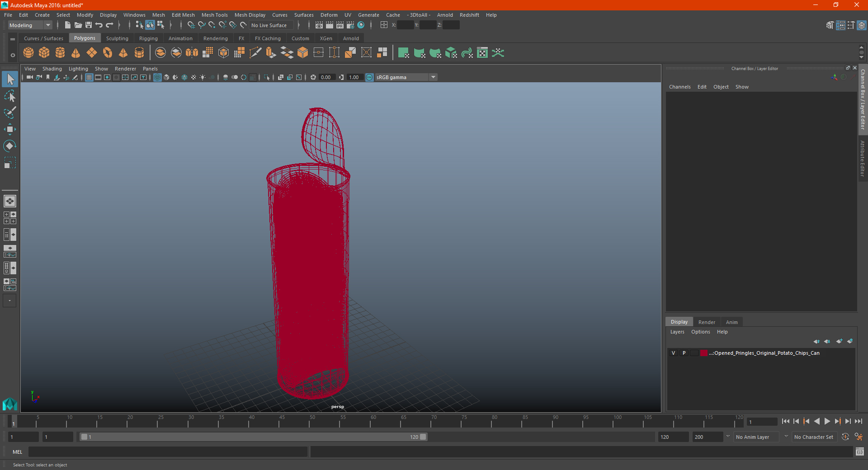The image size is (868, 470).
Task: Create a polygon sphere from the shelf
Action: [x=28, y=53]
